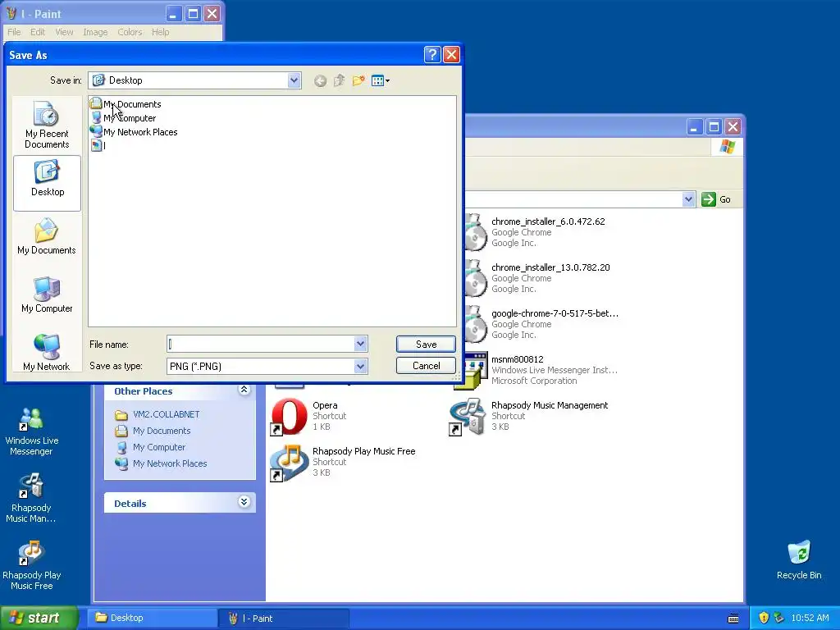Switch to Desktop taskbar button

point(153,619)
